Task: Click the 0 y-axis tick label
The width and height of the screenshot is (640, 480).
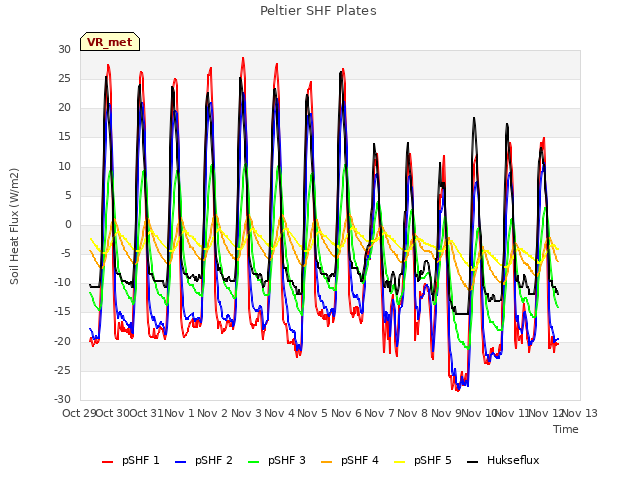Action: click(x=68, y=224)
